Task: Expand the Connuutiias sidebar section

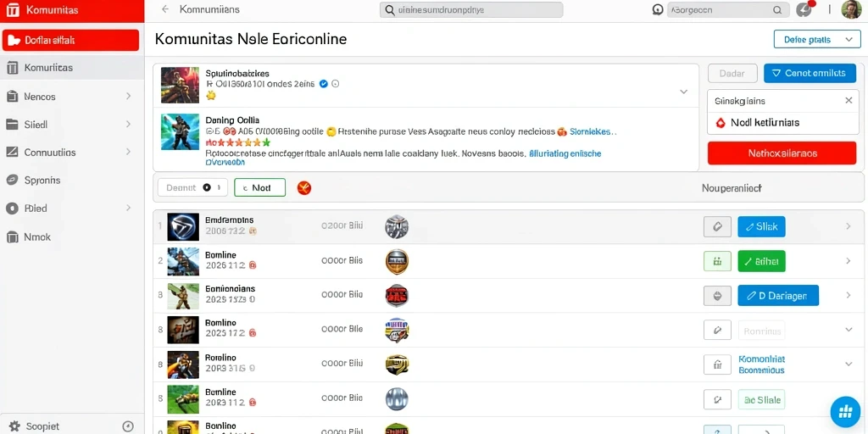Action: pyautogui.click(x=72, y=153)
